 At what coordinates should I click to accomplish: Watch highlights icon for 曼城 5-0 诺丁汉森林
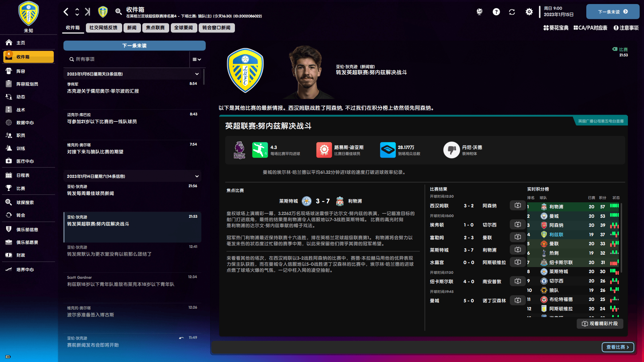point(518,300)
